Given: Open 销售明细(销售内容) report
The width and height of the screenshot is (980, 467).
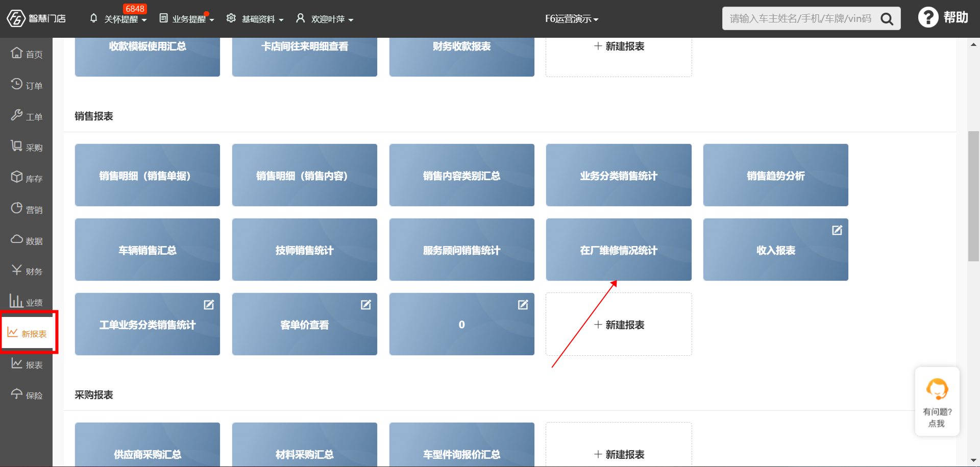Looking at the screenshot, I should pos(305,175).
